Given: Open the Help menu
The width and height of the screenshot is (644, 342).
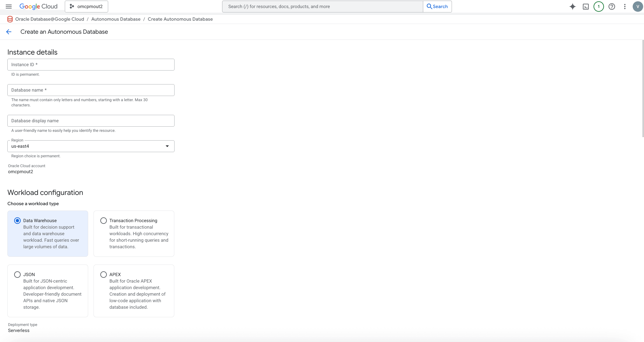Looking at the screenshot, I should (612, 7).
